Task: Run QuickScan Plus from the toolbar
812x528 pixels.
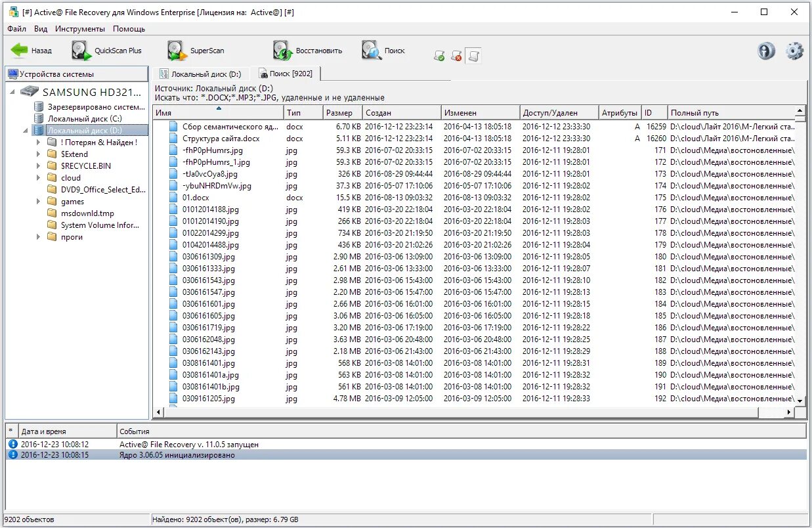Action: pos(81,51)
